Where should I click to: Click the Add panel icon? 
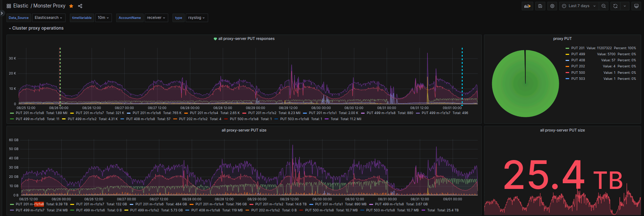pyautogui.click(x=527, y=6)
